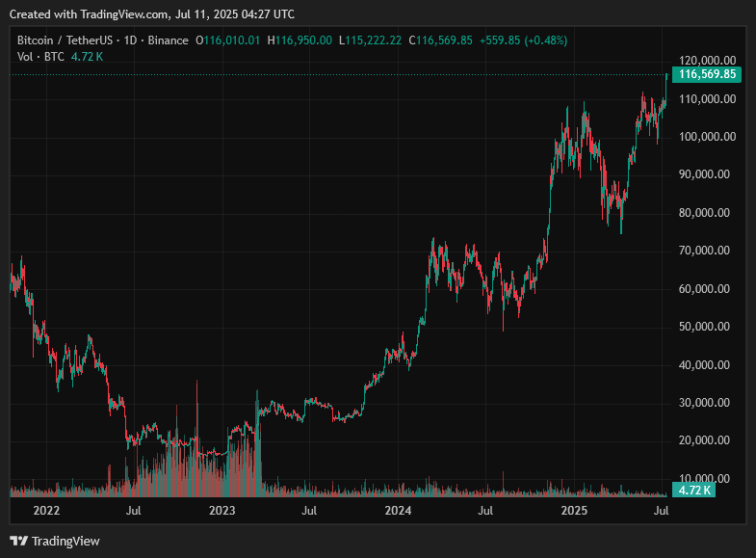
Task: Click the 100,000.00 price axis label
Action: (x=707, y=137)
